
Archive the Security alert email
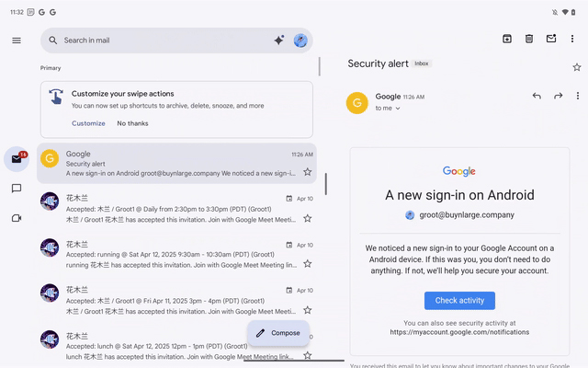pos(507,39)
